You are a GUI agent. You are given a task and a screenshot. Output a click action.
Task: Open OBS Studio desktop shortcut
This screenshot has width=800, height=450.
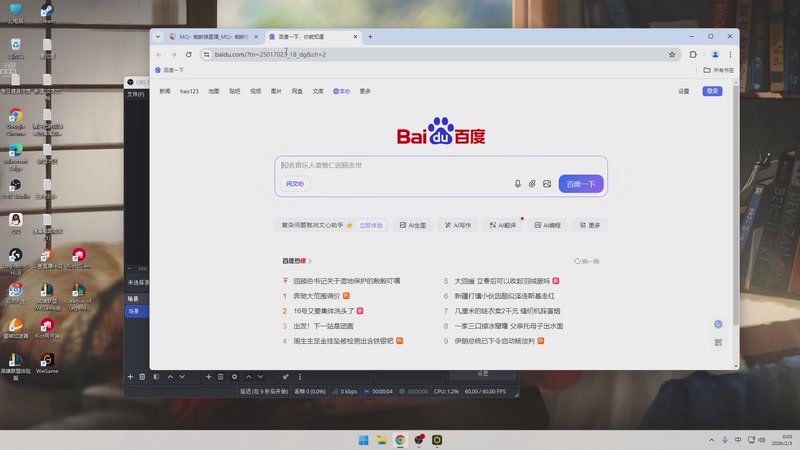[16, 188]
